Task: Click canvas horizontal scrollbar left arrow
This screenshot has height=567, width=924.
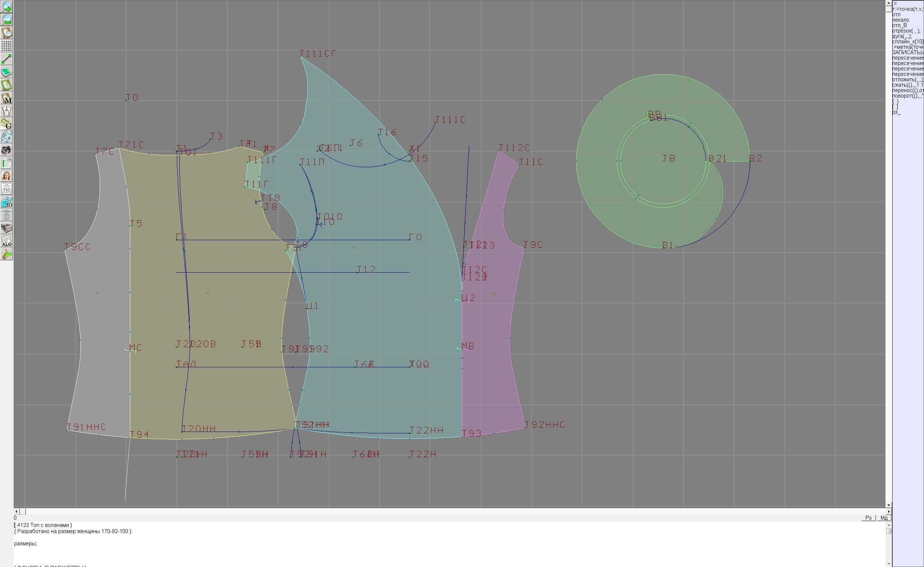Action: click(x=16, y=511)
